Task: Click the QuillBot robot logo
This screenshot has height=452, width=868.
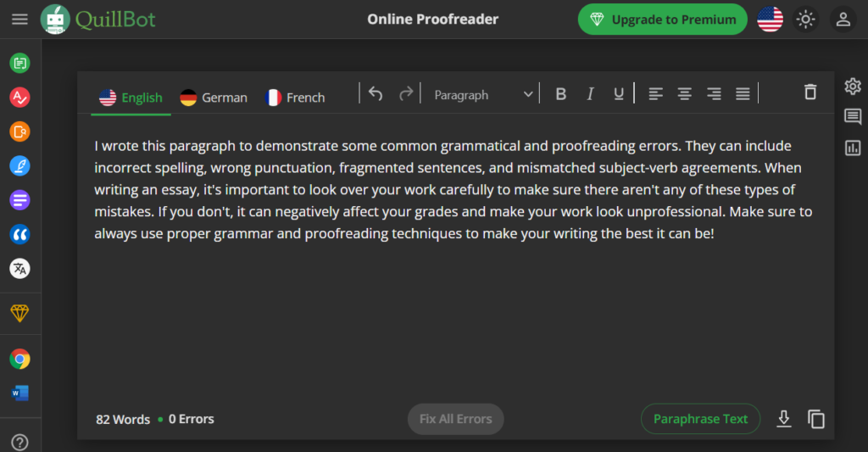Action: (x=55, y=20)
